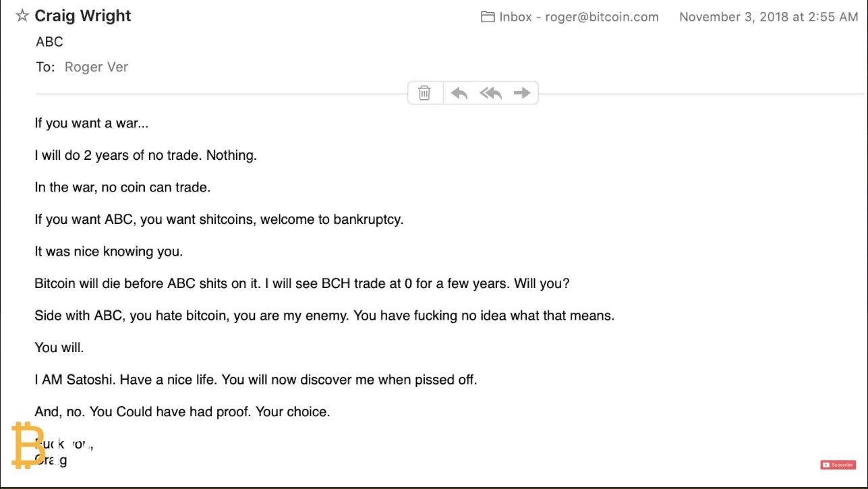The image size is (868, 489).
Task: Click the November 3, 2018 timestamp
Action: (x=768, y=17)
